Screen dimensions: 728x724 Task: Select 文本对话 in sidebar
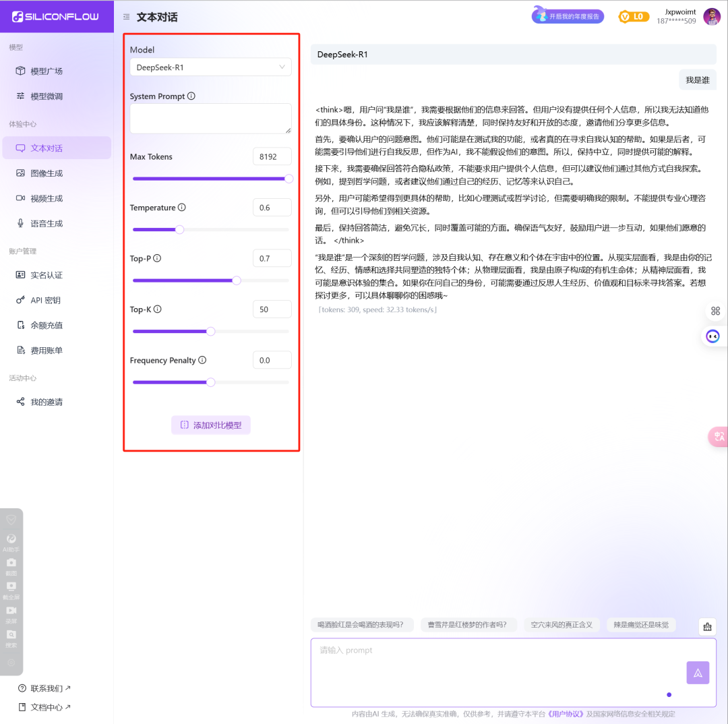pos(57,148)
